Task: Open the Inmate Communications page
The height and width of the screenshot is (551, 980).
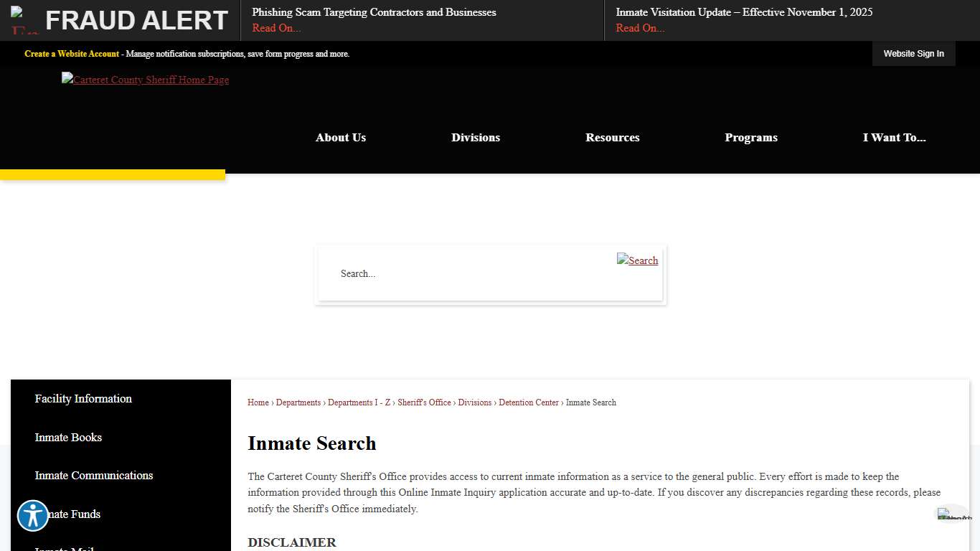Action: 93,476
